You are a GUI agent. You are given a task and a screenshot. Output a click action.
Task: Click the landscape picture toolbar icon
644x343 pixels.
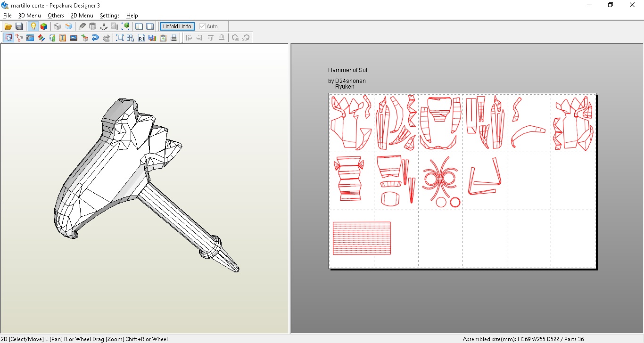(x=74, y=38)
